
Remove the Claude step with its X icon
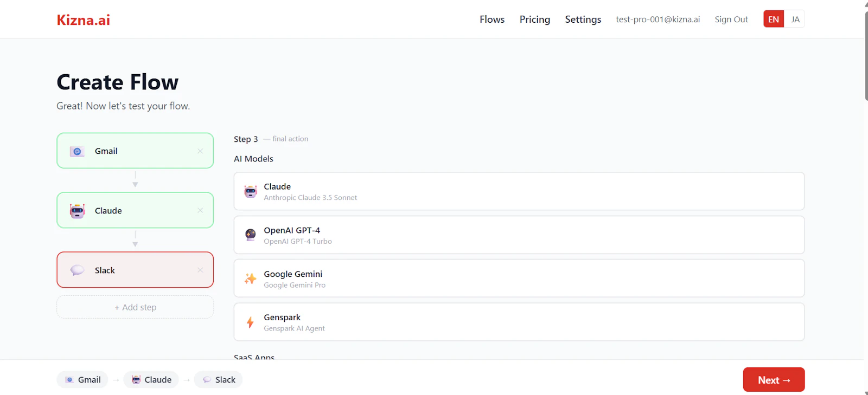(x=200, y=210)
